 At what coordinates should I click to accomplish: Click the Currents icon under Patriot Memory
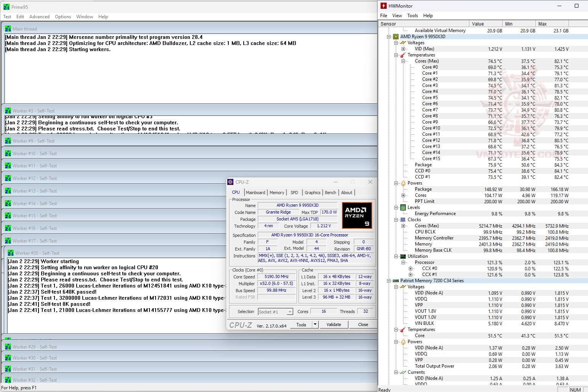pos(403,372)
